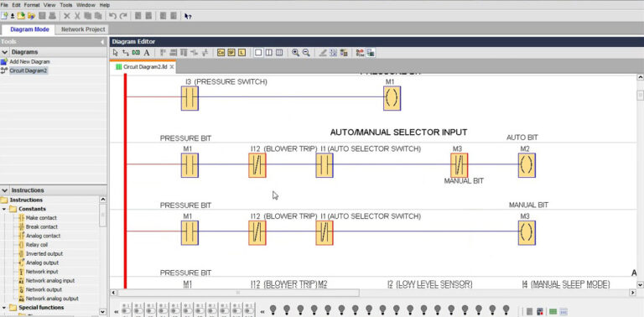644x317 pixels.
Task: Select the Selection arrow tool in Diagram Editor
Action: pyautogui.click(x=116, y=53)
